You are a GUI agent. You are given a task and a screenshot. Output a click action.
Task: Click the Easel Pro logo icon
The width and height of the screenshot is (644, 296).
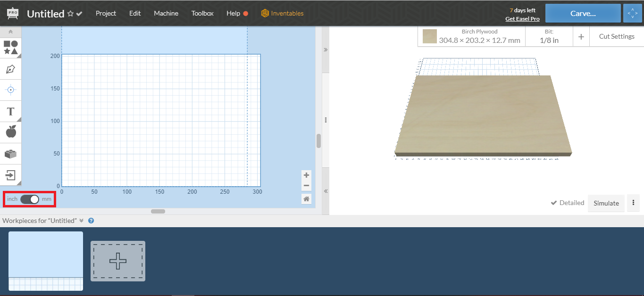tap(12, 13)
